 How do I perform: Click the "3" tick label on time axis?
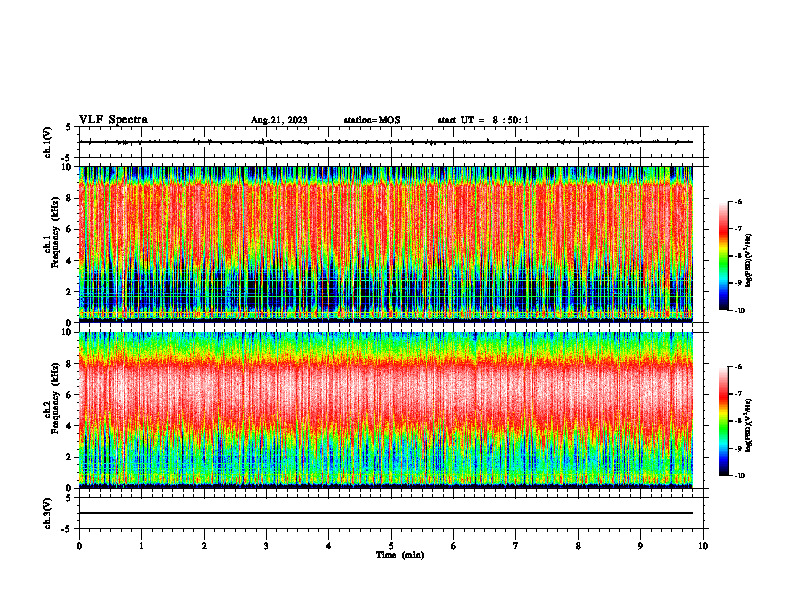pos(266,546)
